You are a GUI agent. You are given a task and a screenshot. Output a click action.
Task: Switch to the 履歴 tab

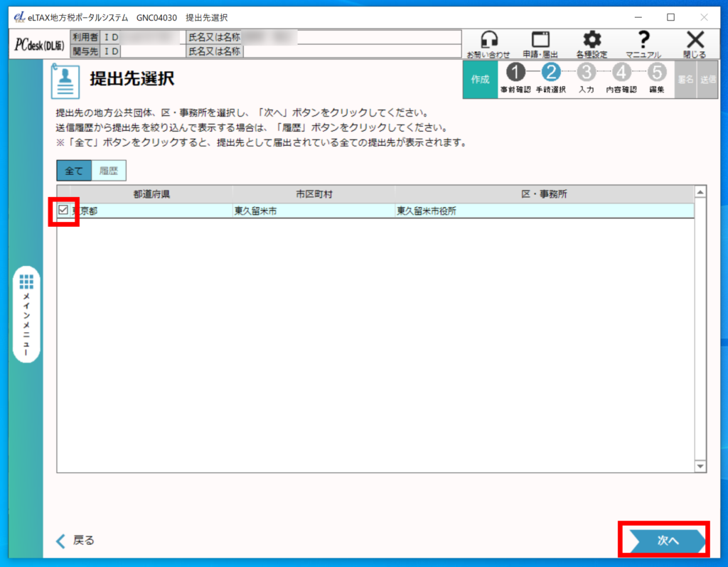pos(109,171)
